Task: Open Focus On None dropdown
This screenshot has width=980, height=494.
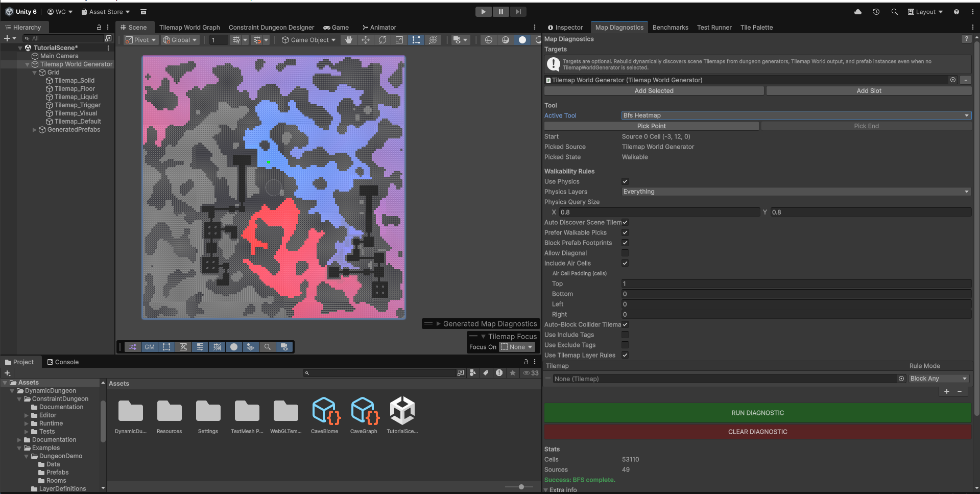Action: click(517, 347)
